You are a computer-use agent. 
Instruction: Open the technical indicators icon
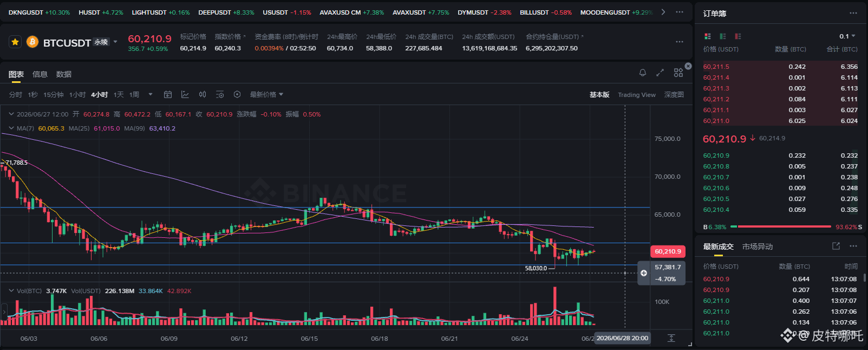click(x=185, y=95)
